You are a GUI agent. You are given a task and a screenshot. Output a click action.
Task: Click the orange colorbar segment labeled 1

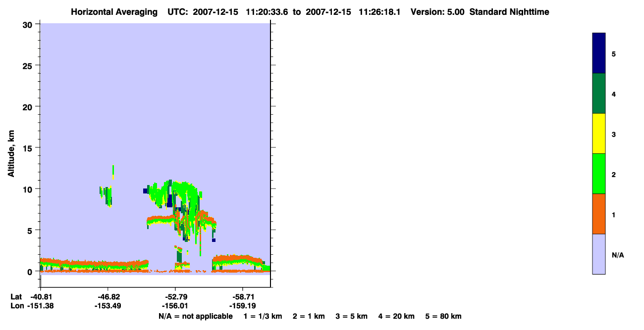pyautogui.click(x=599, y=214)
